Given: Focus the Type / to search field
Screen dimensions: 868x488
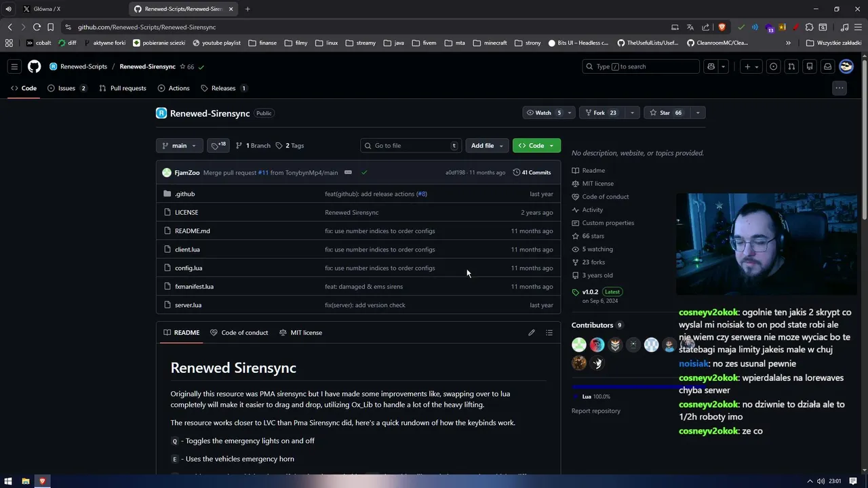Looking at the screenshot, I should 641,66.
